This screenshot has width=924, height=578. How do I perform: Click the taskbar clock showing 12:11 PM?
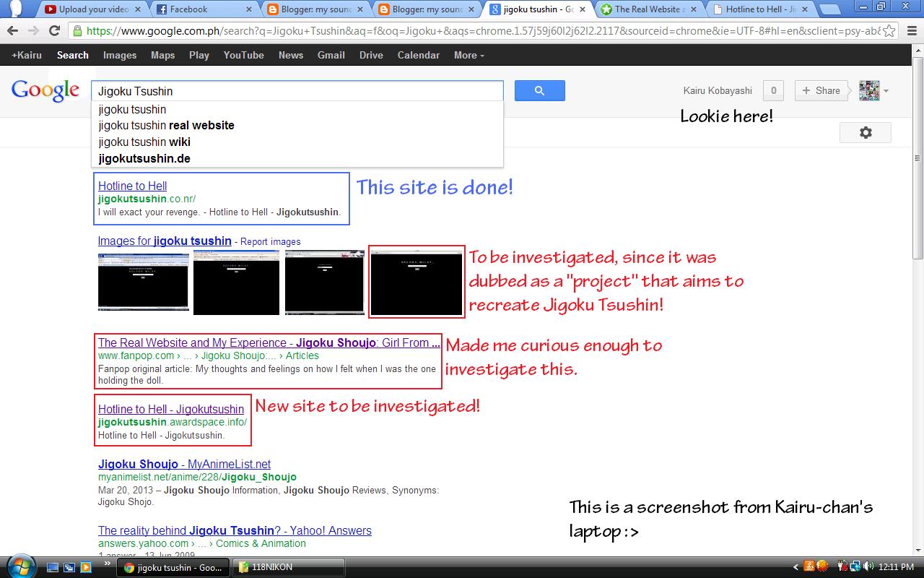point(897,567)
